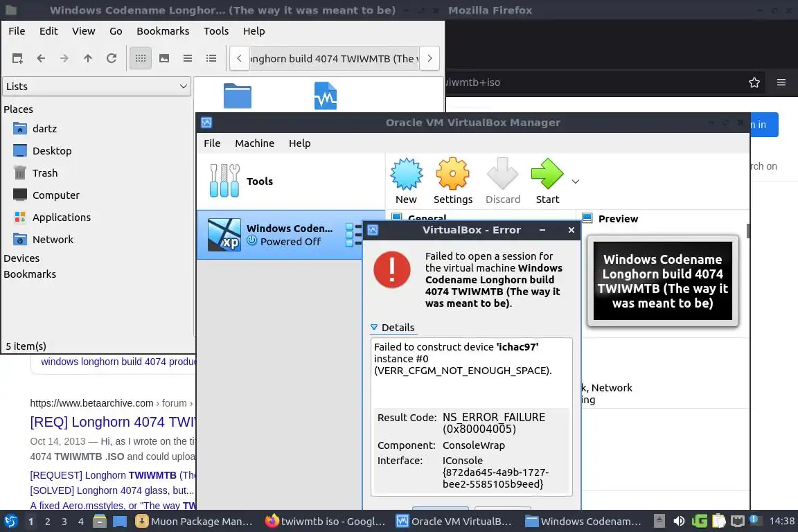798x532 pixels.
Task: Open the VirtualBox Manager Help menu
Action: [299, 143]
